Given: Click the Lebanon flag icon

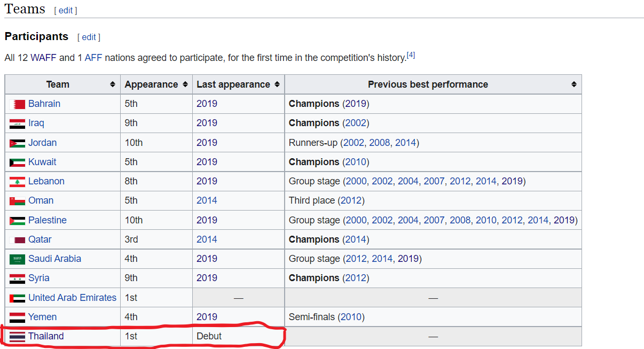Looking at the screenshot, I should [x=17, y=182].
